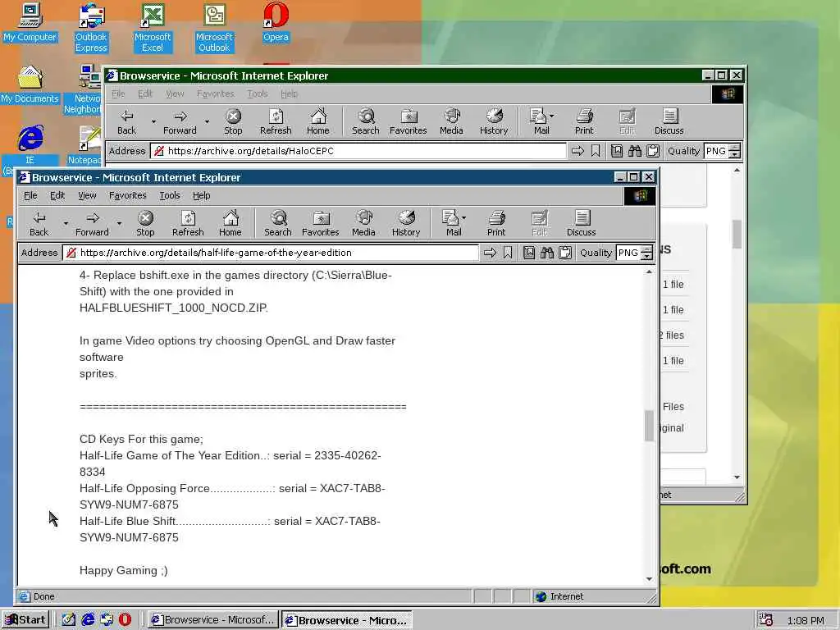
Task: Click the Go arrow in the rear window address row
Action: click(x=577, y=151)
